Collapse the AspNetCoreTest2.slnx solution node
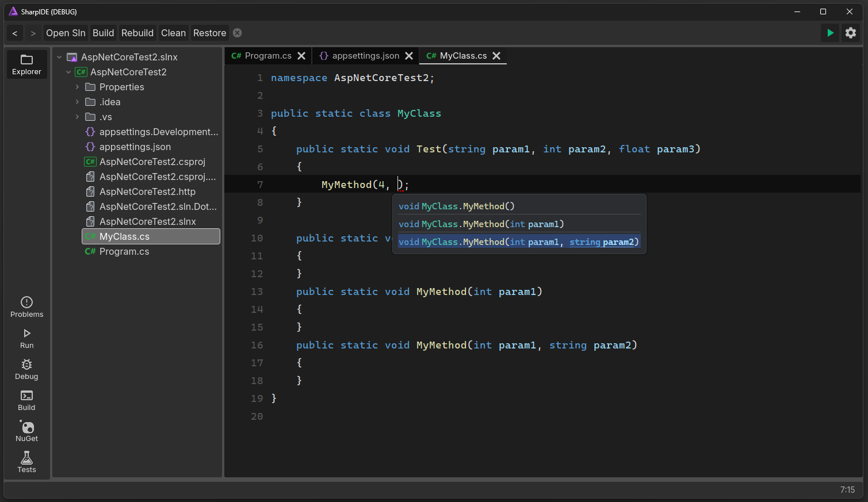 point(59,57)
